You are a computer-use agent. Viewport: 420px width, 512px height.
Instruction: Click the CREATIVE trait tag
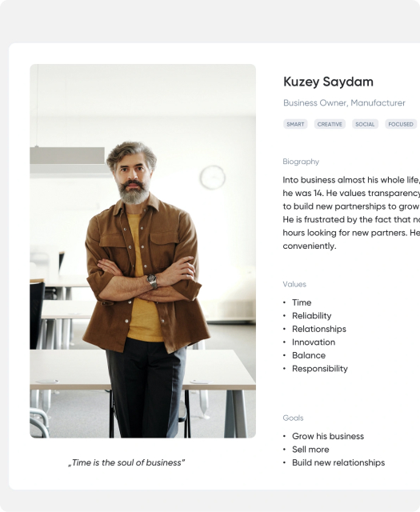click(x=330, y=124)
